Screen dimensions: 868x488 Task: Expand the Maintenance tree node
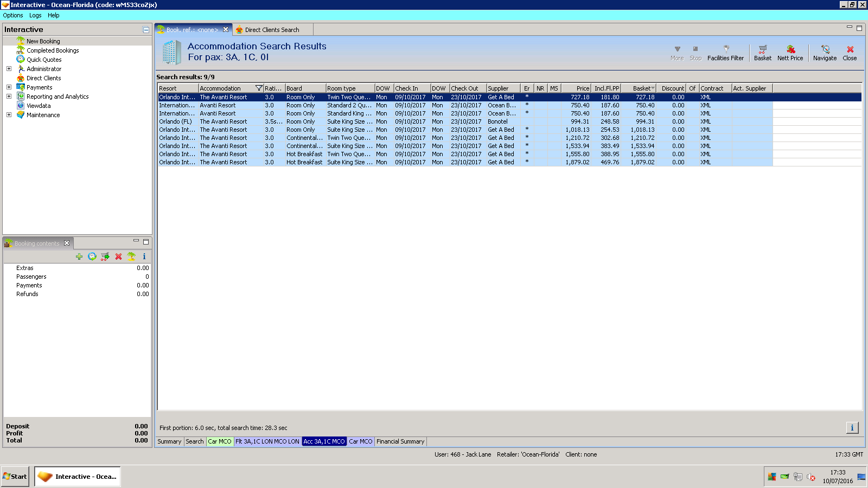coord(9,115)
